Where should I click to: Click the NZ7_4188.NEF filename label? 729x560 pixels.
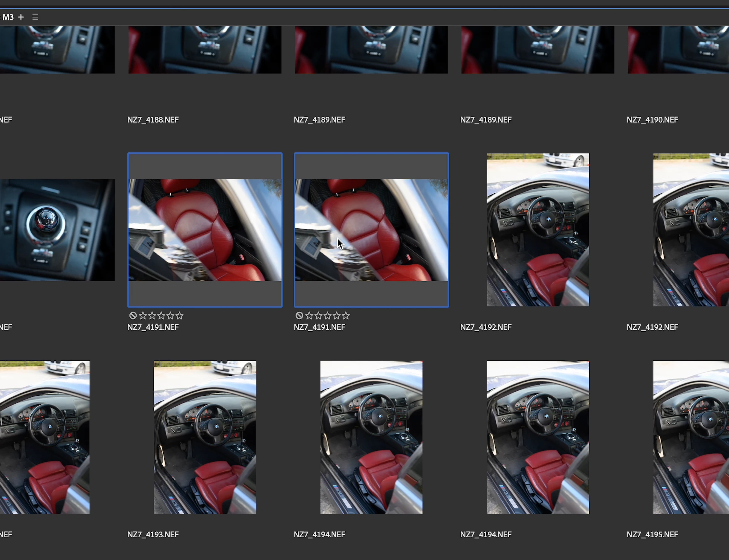pyautogui.click(x=153, y=120)
